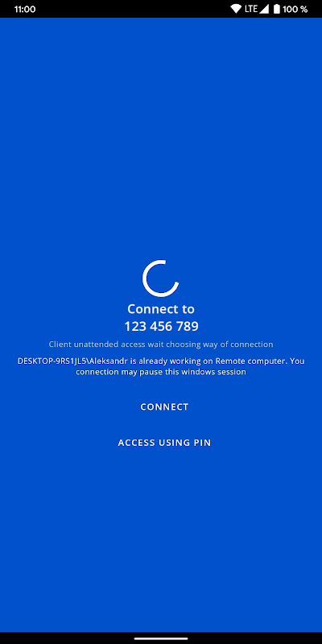Tap empty status bar space beside clock

click(131, 9)
